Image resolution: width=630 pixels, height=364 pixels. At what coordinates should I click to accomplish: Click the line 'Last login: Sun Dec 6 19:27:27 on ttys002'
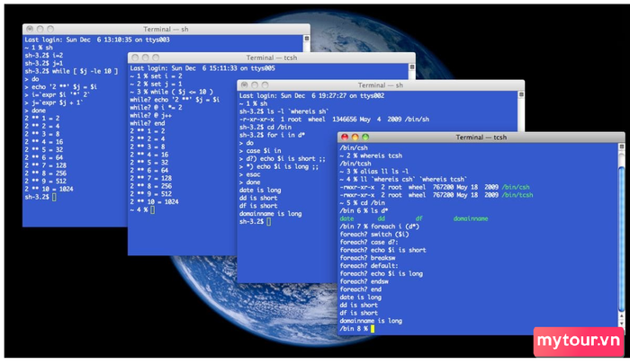coord(311,95)
